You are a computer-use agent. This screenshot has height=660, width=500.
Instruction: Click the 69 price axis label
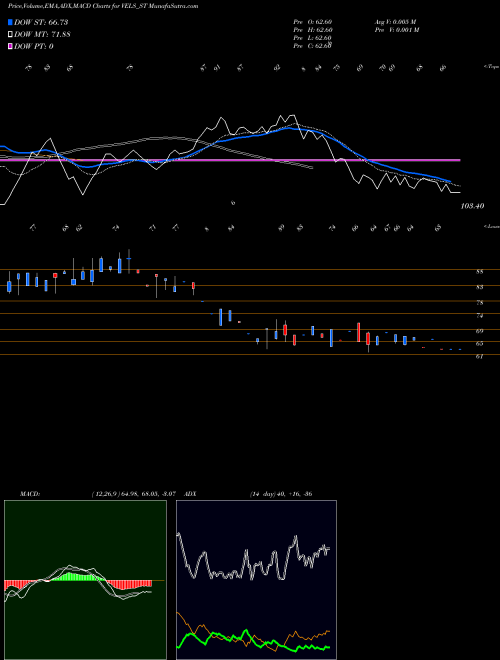tap(479, 331)
